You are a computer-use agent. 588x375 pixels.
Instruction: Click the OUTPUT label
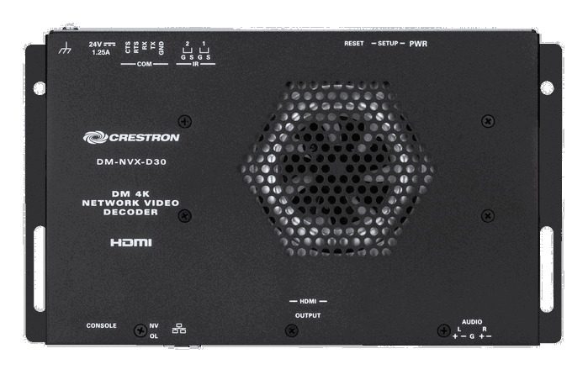click(x=308, y=315)
